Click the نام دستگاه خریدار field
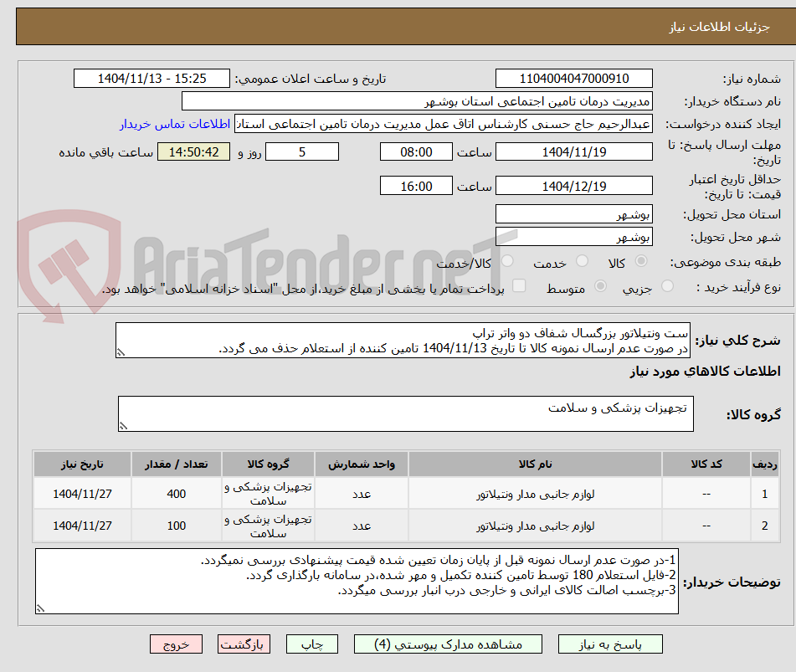796x672 pixels. pyautogui.click(x=417, y=101)
